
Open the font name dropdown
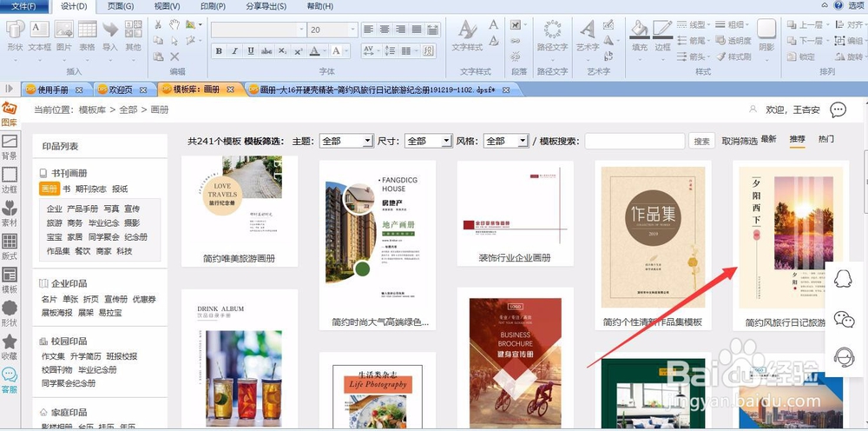point(302,30)
